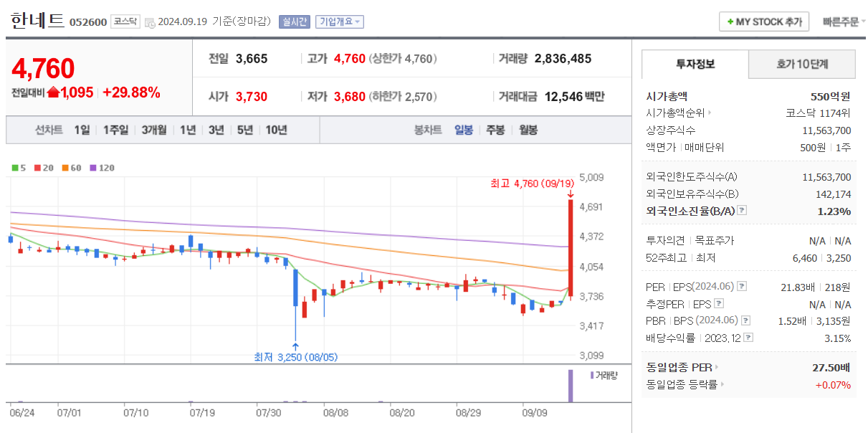Open the 기업개요 dropdown
Image resolution: width=868 pixels, height=433 pixels.
click(340, 22)
